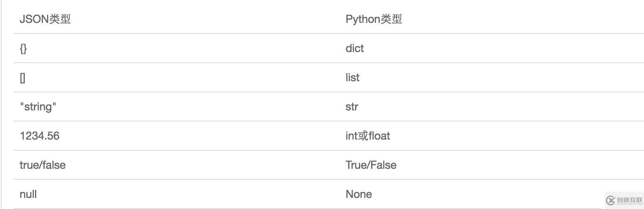Viewport: 644px width, 209px height.
Task: Click the 创新互联 watermark logo icon
Action: (x=611, y=200)
